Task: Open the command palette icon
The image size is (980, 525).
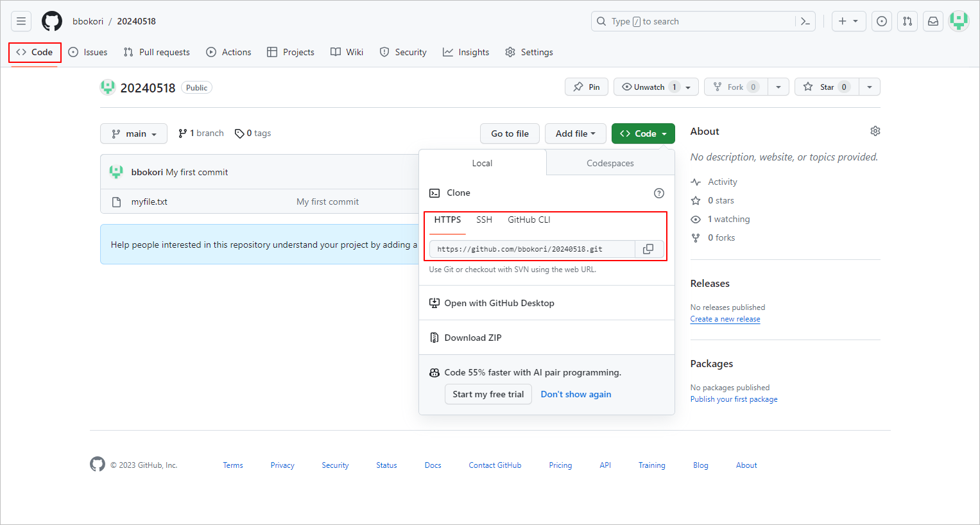Action: 805,21
